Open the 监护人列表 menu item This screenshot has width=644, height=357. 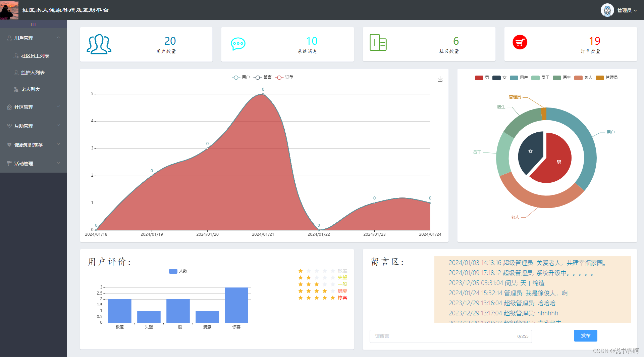tap(34, 73)
